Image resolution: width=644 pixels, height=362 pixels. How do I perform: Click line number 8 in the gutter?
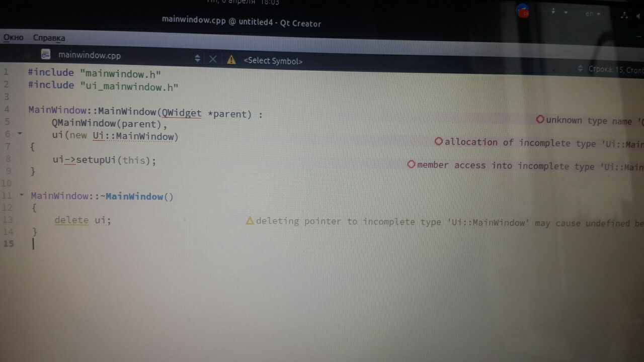pyautogui.click(x=8, y=158)
